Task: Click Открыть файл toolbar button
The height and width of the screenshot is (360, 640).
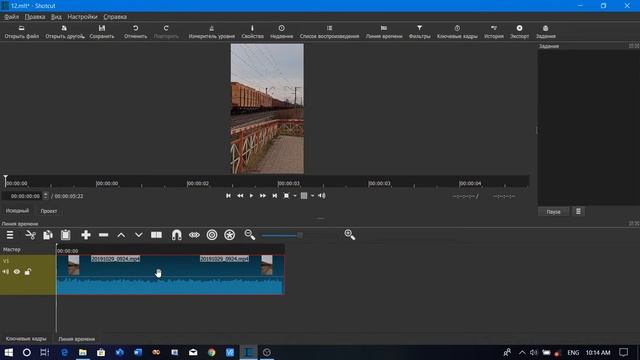Action: click(x=22, y=32)
